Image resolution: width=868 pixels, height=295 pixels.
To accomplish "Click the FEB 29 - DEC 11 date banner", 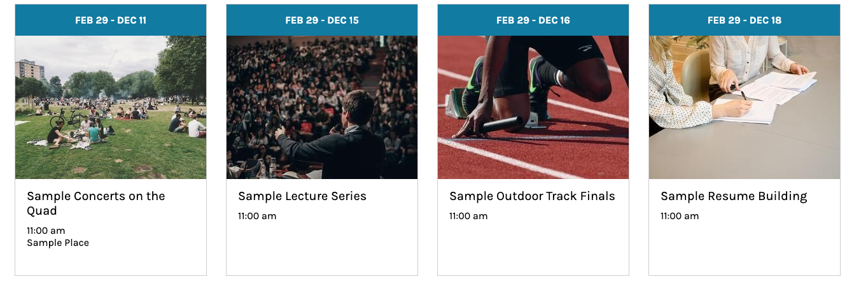I will click(111, 20).
